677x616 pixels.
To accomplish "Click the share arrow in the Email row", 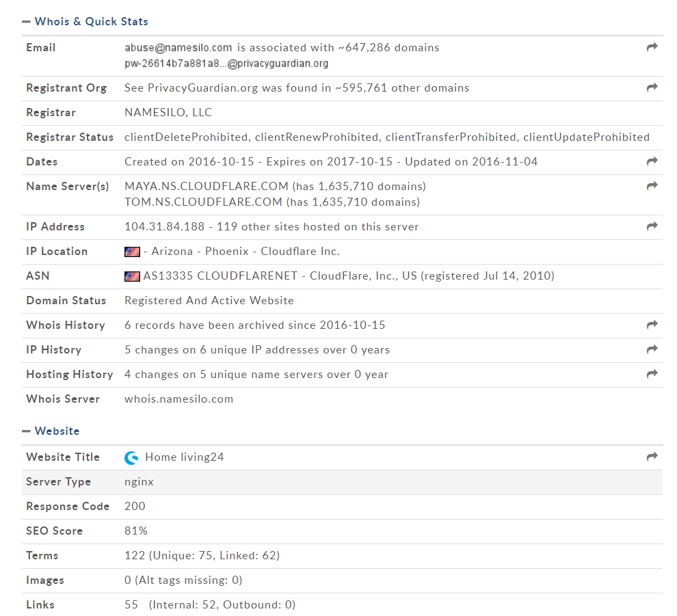I will (652, 47).
